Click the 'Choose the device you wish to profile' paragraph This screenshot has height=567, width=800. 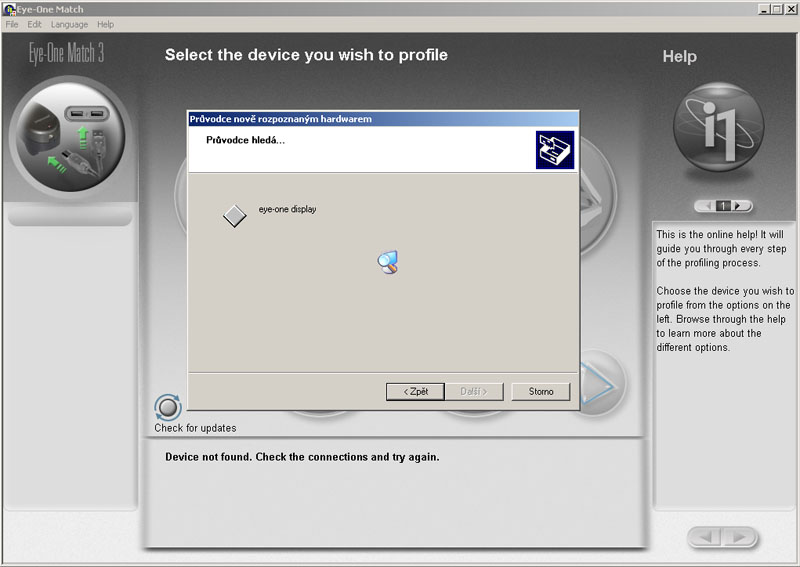725,319
